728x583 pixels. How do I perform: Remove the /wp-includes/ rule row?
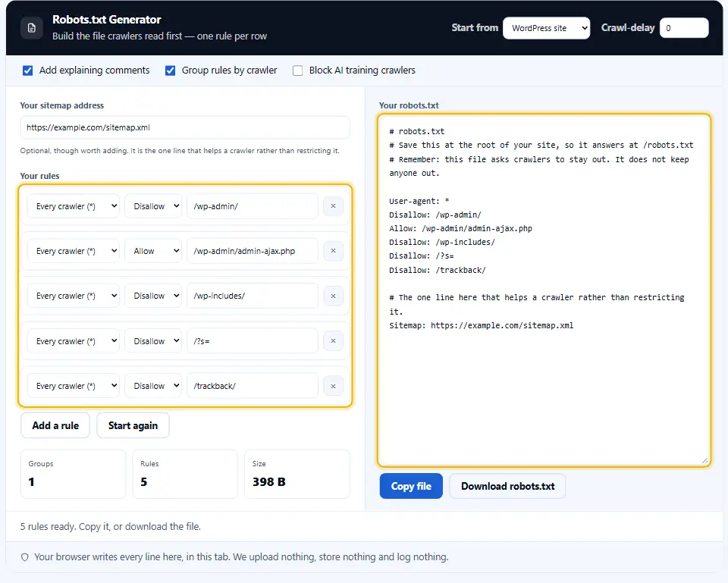pos(333,296)
